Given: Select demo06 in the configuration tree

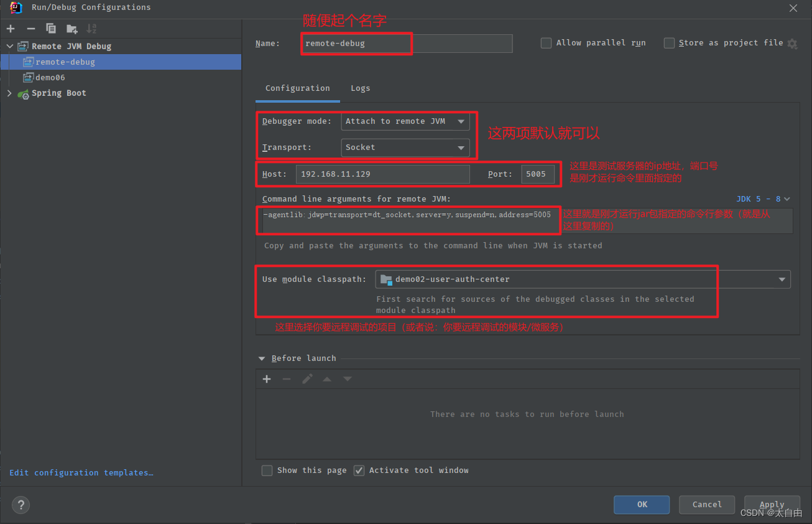Looking at the screenshot, I should coord(50,78).
